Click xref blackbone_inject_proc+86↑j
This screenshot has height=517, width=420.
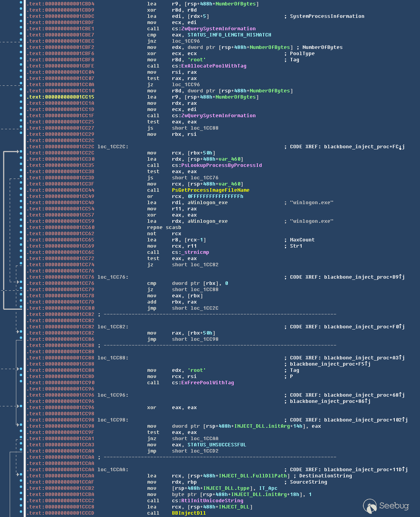pos(330,401)
